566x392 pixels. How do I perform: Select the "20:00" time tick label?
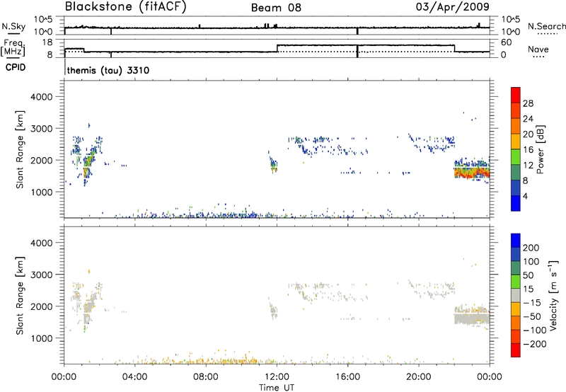418,377
